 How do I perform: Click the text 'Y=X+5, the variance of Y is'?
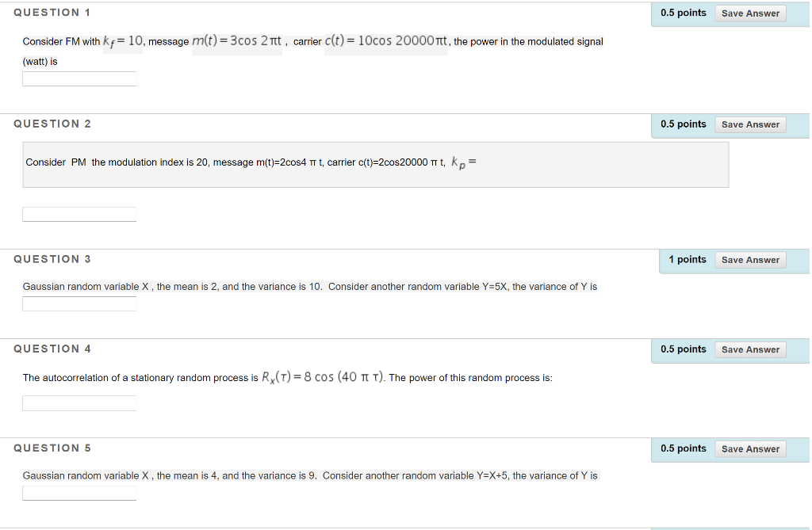[x=537, y=475]
